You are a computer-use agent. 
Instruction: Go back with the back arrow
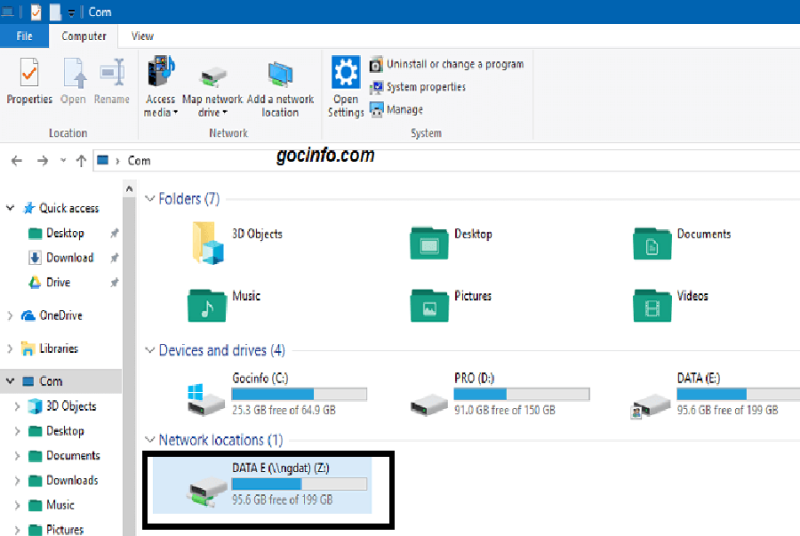(x=17, y=161)
